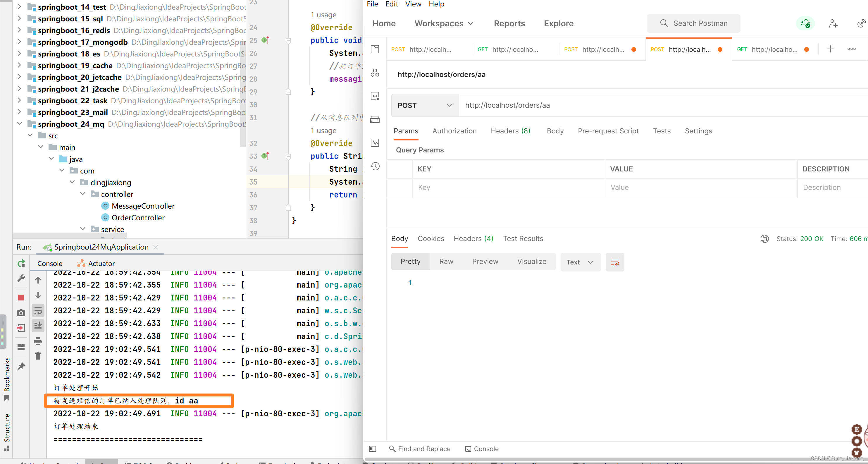Expand the springboot_14_test project node
Viewport: 868px width, 464px height.
[x=20, y=7]
